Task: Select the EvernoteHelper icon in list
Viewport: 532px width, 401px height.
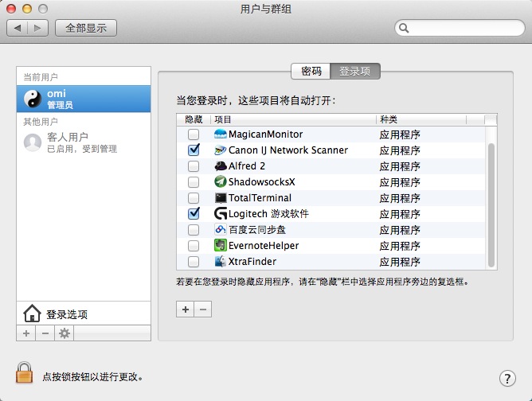Action: [221, 246]
